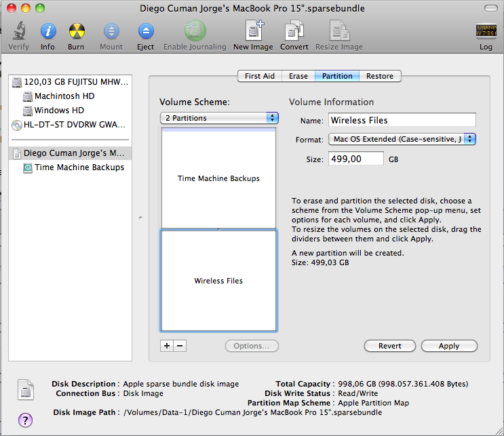Image resolution: width=504 pixels, height=436 pixels.
Task: Click the Options… button
Action: click(x=252, y=346)
